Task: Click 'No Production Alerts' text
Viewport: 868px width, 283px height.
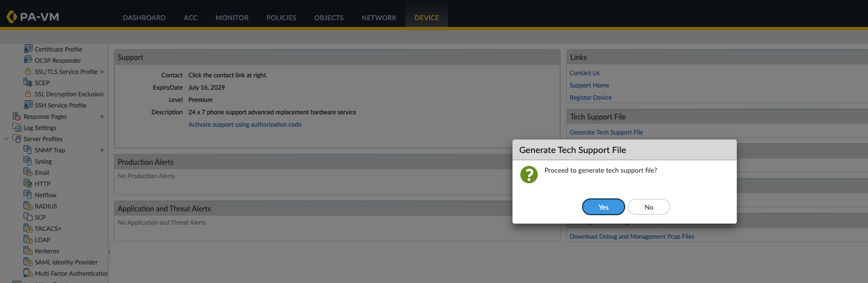Action: (x=146, y=176)
